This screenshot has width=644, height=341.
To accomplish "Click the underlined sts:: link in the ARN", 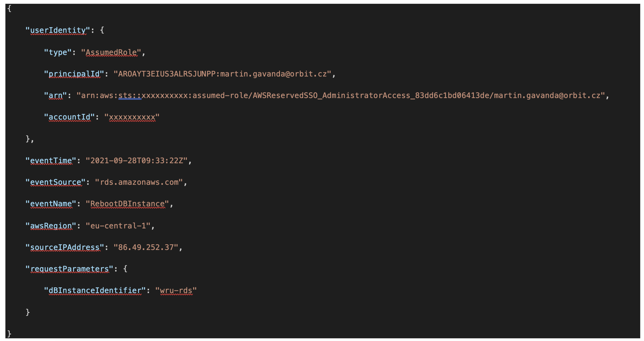I will [x=130, y=95].
